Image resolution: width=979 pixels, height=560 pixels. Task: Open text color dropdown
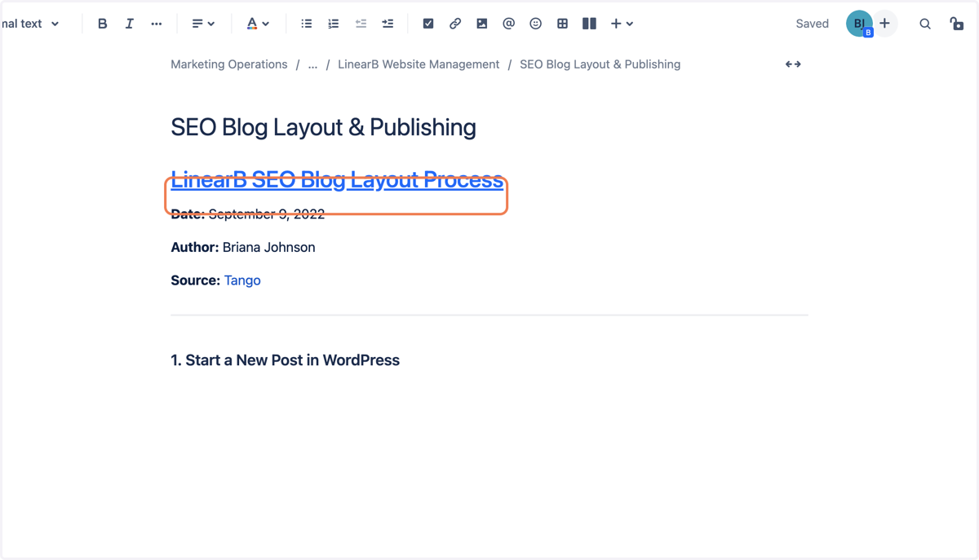coord(258,24)
